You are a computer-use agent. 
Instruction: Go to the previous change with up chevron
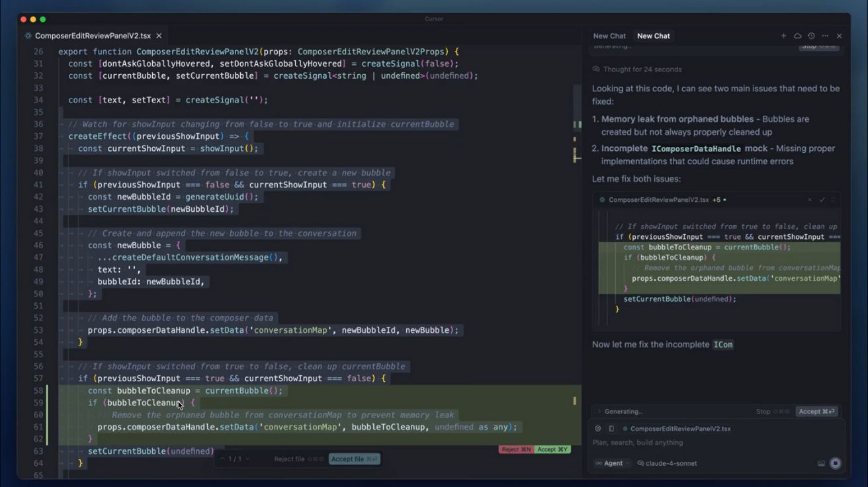[x=223, y=459]
